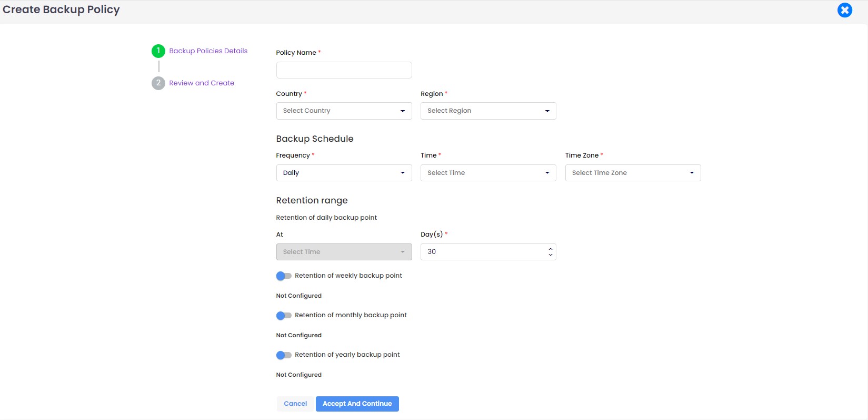Click the step 1 green circle icon

(158, 51)
